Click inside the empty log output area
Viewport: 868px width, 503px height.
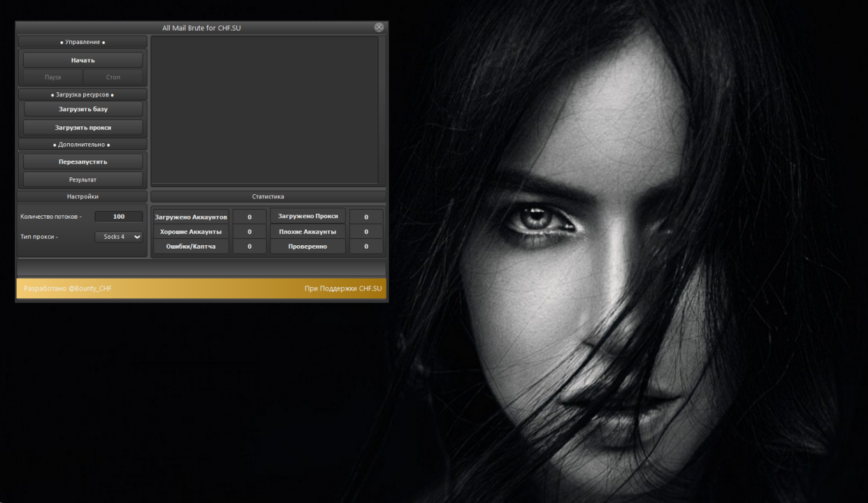click(x=264, y=110)
